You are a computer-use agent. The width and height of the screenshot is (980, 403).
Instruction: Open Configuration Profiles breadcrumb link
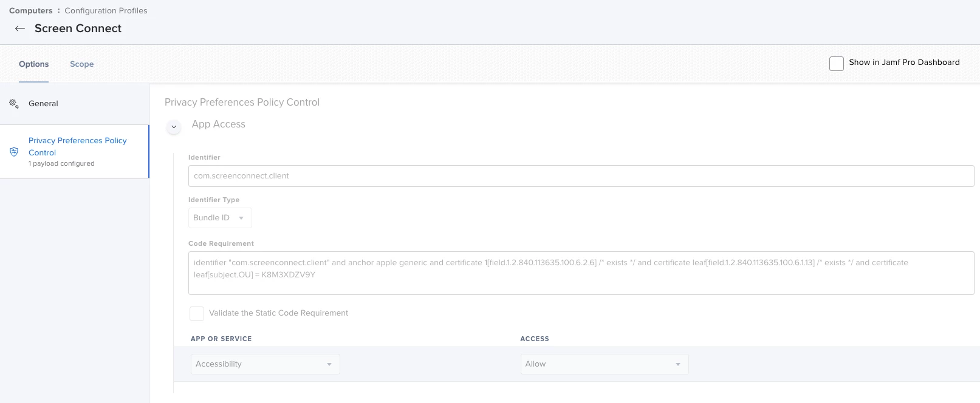click(x=106, y=11)
